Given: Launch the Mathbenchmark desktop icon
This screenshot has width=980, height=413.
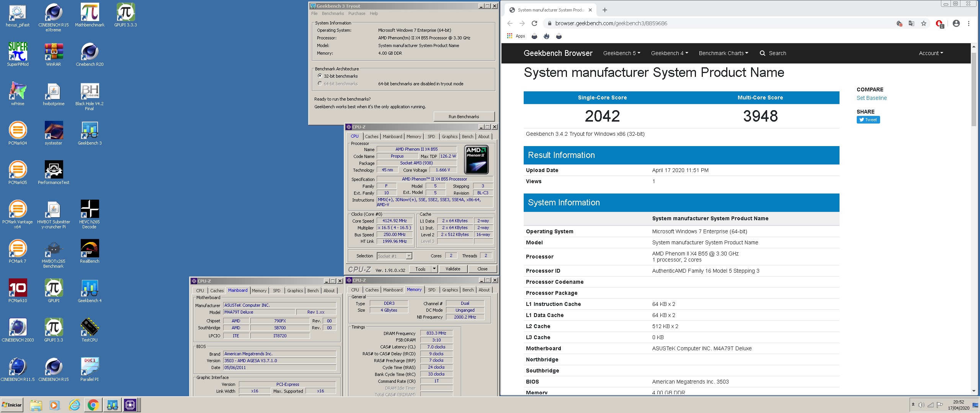Looking at the screenshot, I should pyautogui.click(x=90, y=16).
